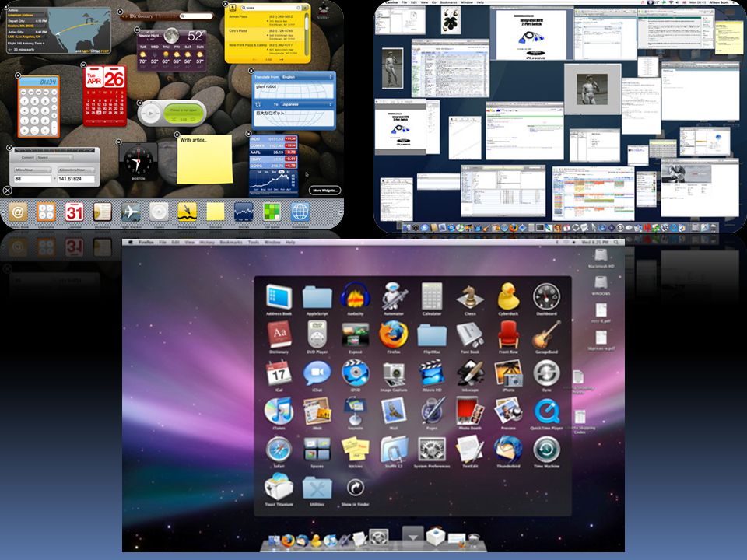Select GOOG row in Stocks widget
Viewport: 747px width, 560px height.
tap(273, 166)
